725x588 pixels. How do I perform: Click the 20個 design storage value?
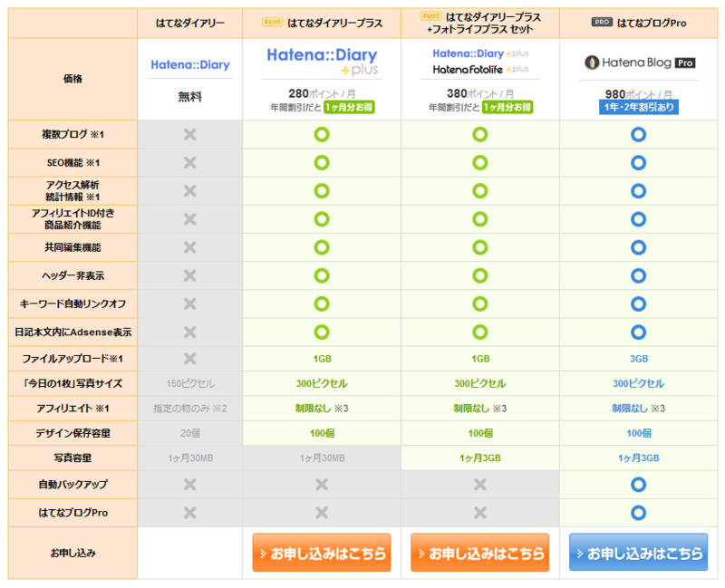click(x=190, y=433)
